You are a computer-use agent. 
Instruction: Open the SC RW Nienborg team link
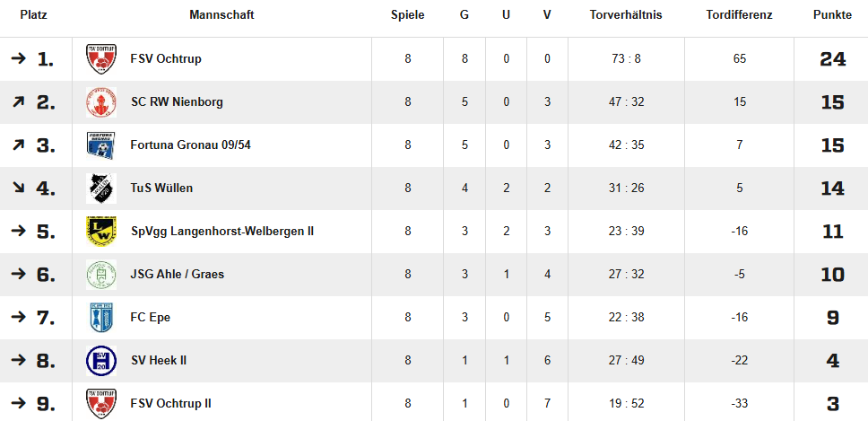pos(178,102)
